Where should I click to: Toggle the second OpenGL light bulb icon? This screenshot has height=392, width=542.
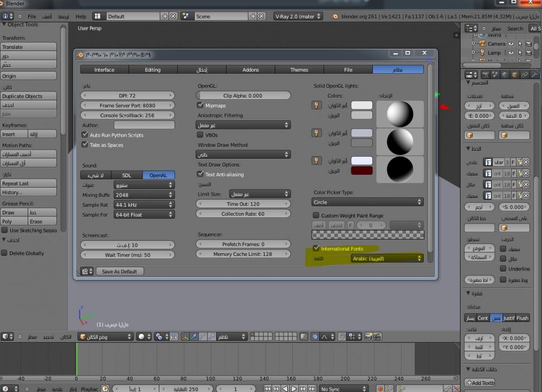(317, 133)
